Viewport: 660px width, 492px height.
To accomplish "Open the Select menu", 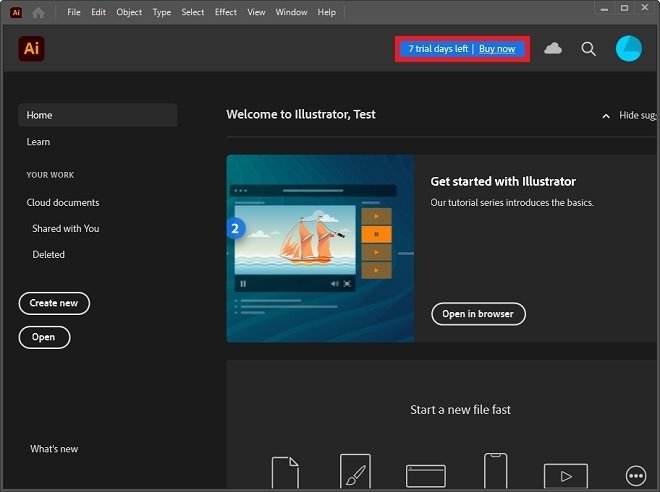I will [x=193, y=12].
